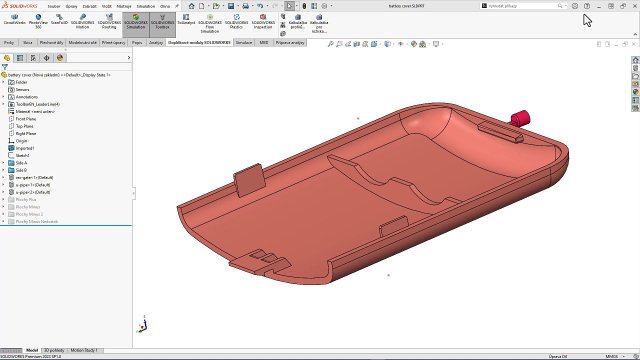
Task: Activate SOLIDWORKS Plastics add-in
Action: point(236,21)
